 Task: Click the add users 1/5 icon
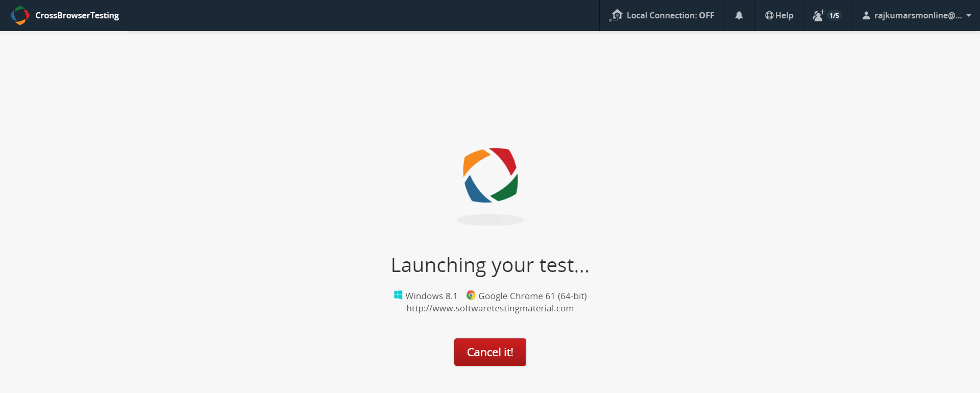coord(818,15)
